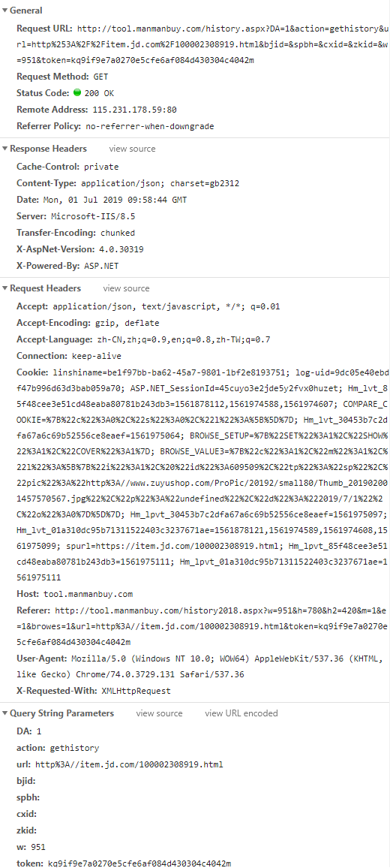The width and height of the screenshot is (390, 868).
Task: Collapse the Response Headers section
Action: [5, 149]
